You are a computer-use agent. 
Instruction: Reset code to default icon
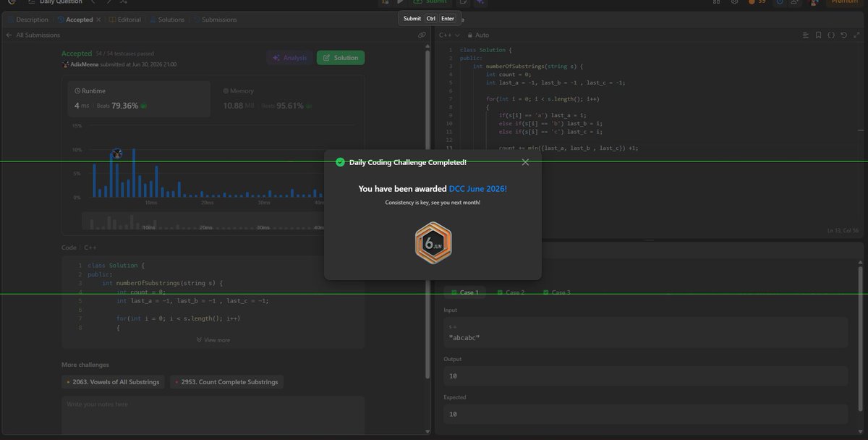(x=843, y=35)
